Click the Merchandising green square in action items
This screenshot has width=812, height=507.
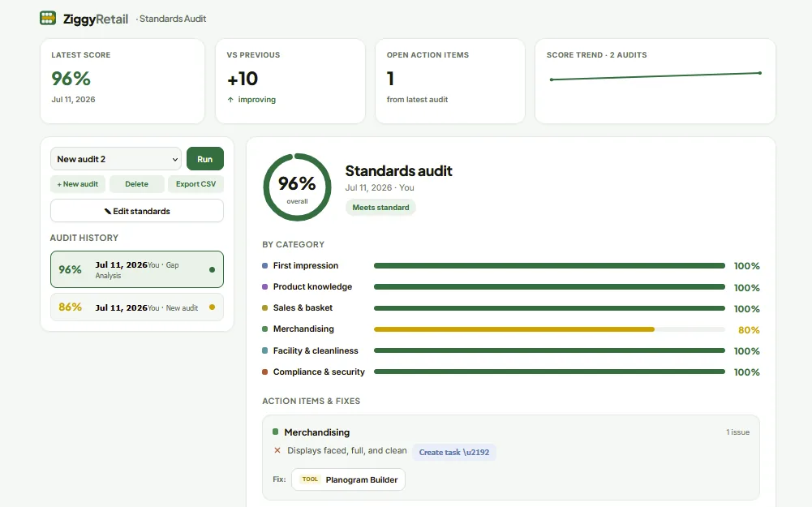click(x=276, y=432)
